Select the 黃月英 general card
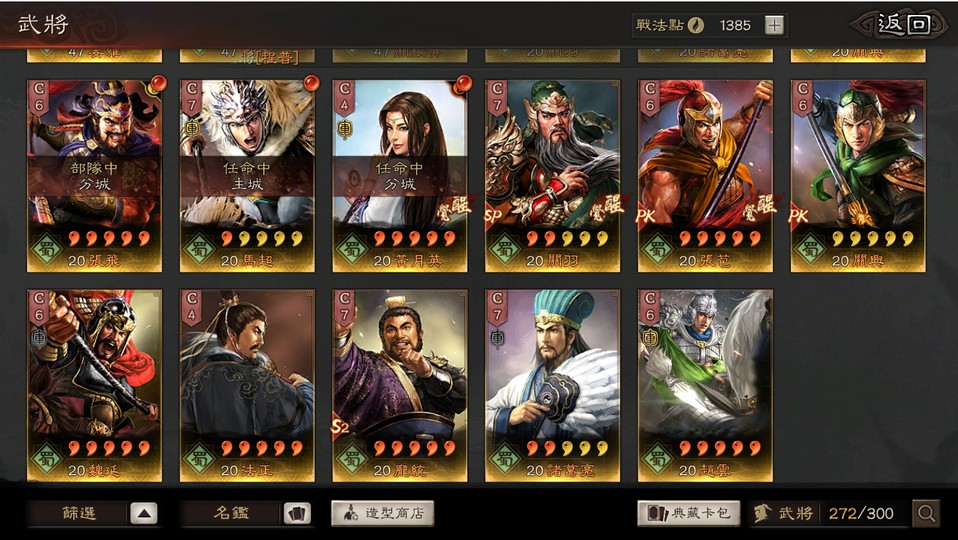Image resolution: width=958 pixels, height=540 pixels. pos(400,176)
